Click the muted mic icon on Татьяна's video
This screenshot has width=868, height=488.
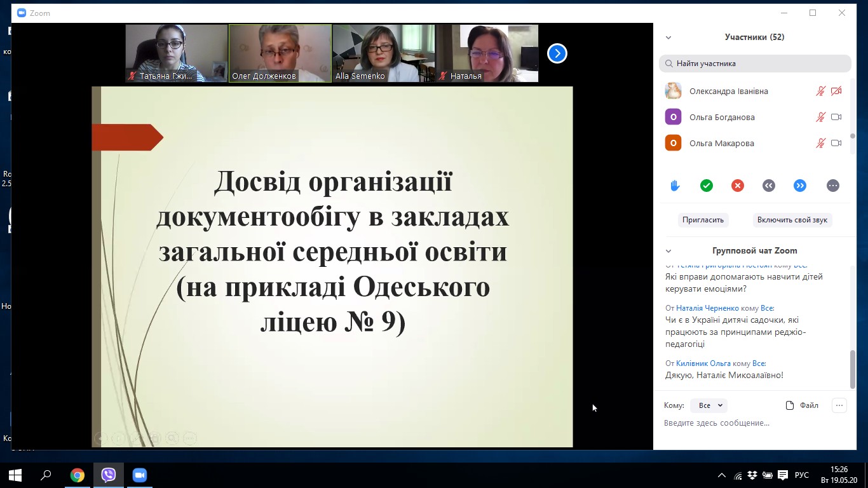pos(133,76)
